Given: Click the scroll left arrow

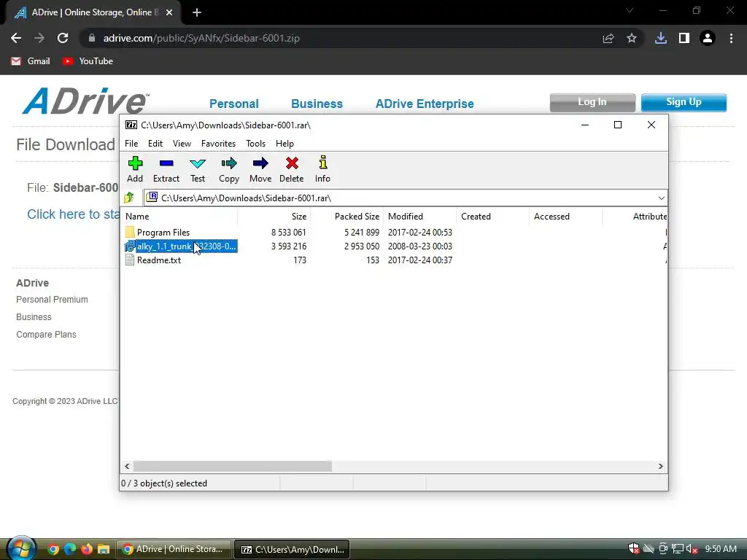Looking at the screenshot, I should tap(127, 466).
